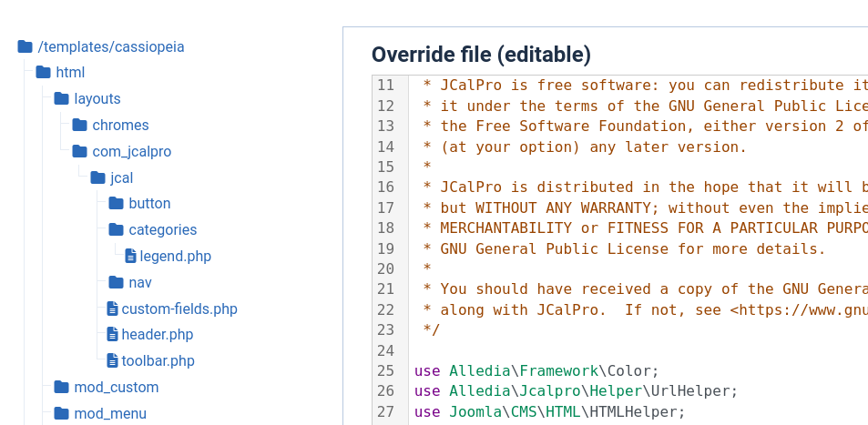
Task: Click the file icon for toolbar.php
Action: [x=112, y=361]
